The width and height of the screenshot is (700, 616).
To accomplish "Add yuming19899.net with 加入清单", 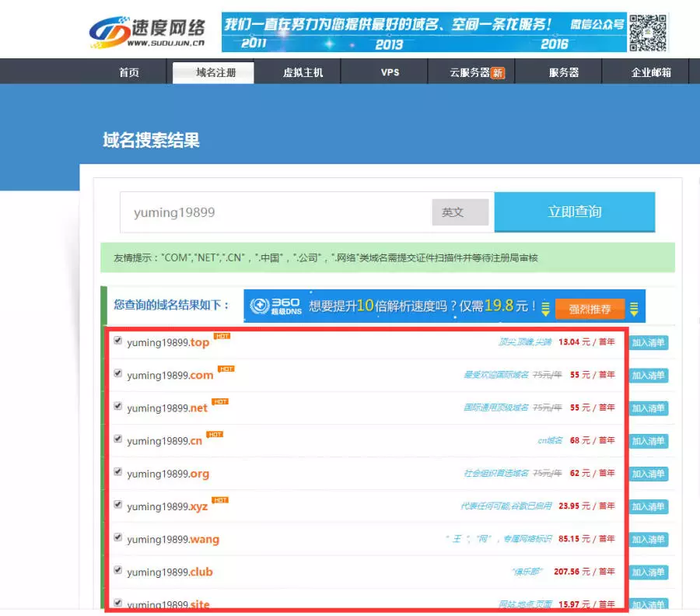I will click(x=649, y=408).
